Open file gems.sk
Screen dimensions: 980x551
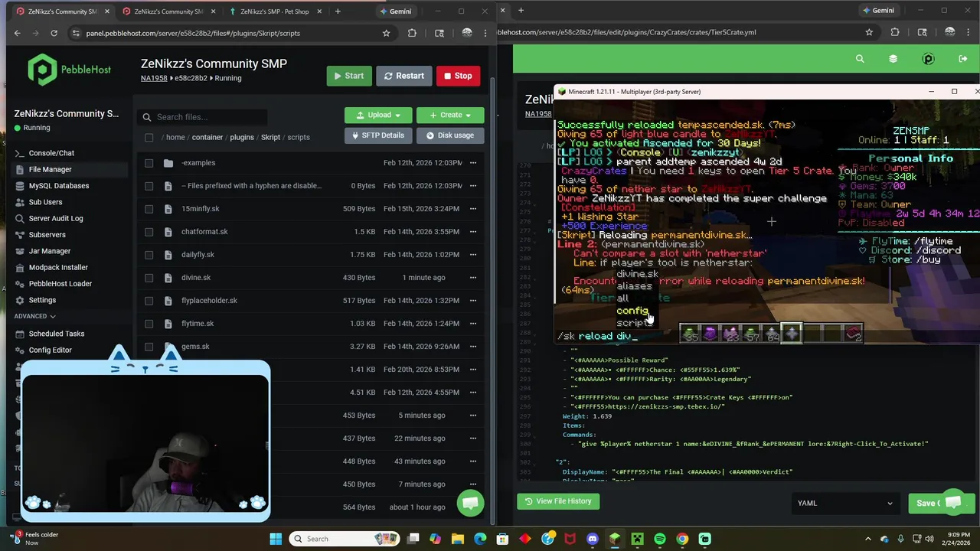pos(195,347)
